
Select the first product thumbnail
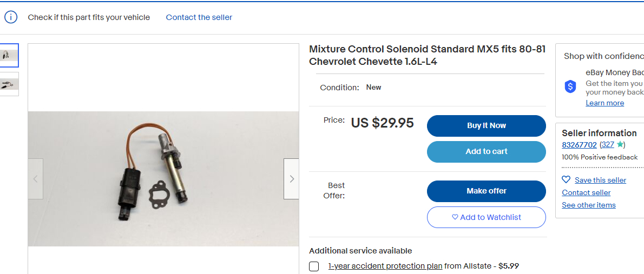pyautogui.click(x=9, y=55)
